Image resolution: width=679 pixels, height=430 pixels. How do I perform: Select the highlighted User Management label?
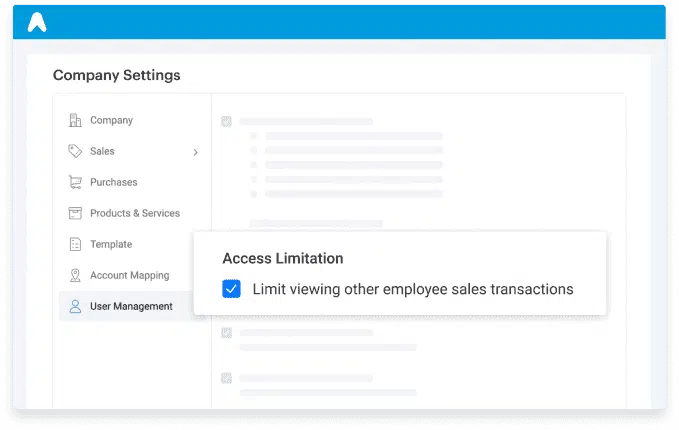coord(131,307)
